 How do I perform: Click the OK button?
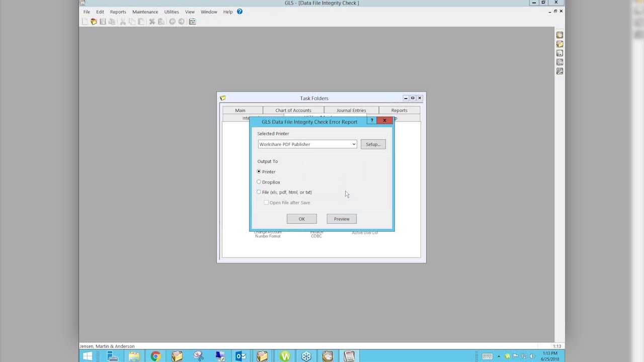pos(302,219)
